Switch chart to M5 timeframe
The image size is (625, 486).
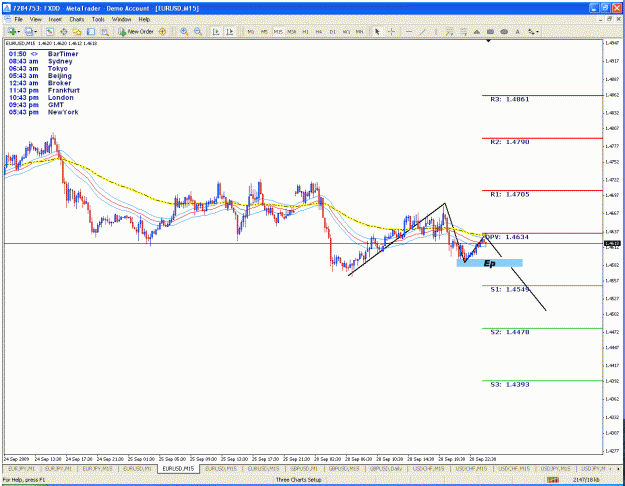point(264,31)
